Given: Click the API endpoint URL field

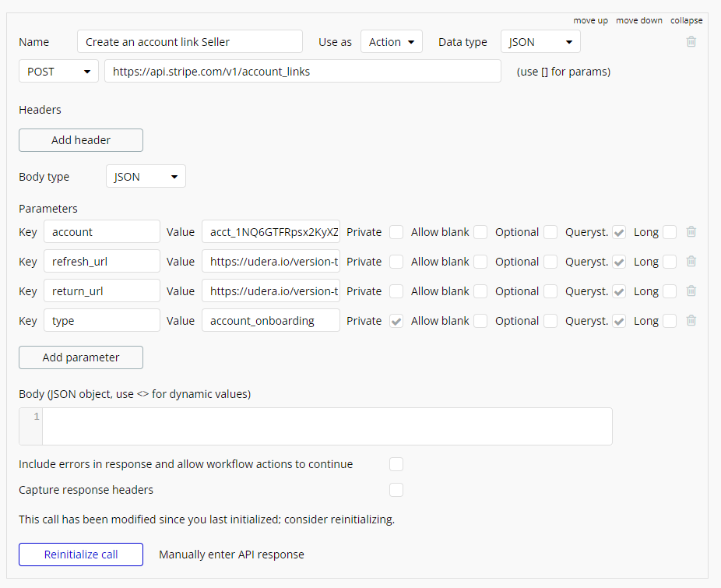Looking at the screenshot, I should tap(302, 72).
